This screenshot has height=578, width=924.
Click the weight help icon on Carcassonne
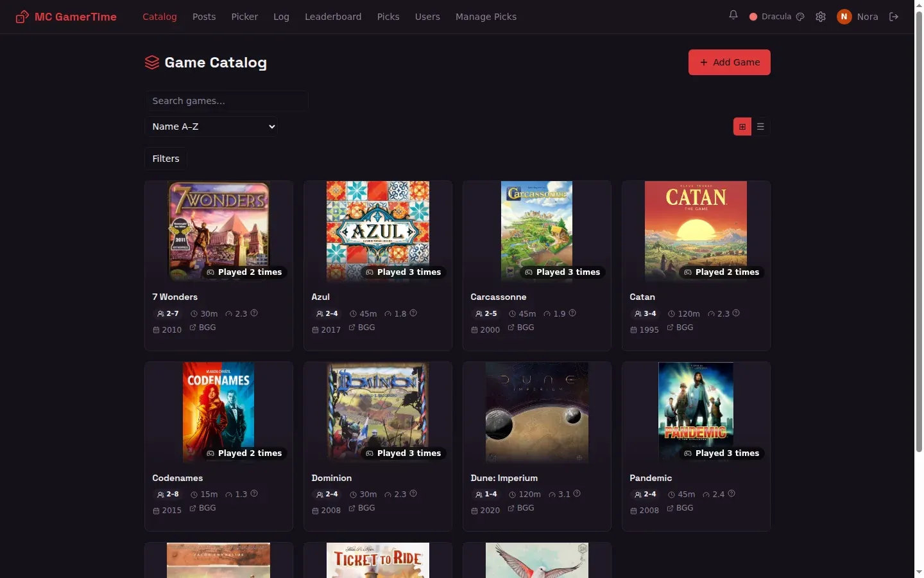click(572, 313)
